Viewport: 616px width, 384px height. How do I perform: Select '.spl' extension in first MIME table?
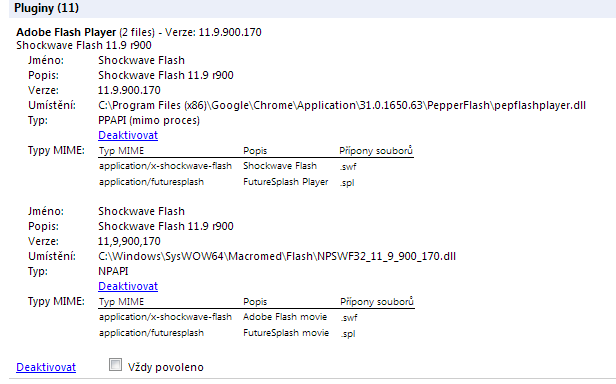pyautogui.click(x=347, y=183)
